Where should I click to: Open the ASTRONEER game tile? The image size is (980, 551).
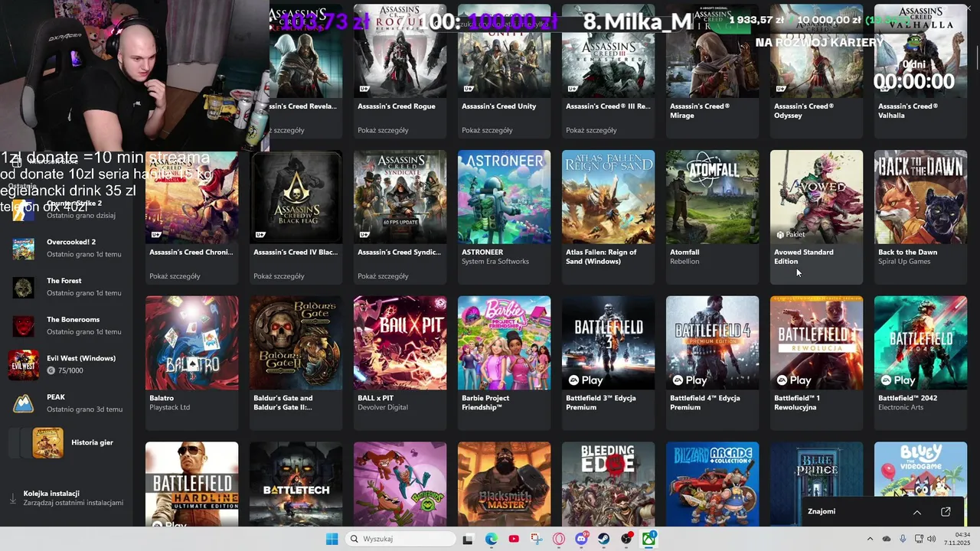[x=504, y=217]
